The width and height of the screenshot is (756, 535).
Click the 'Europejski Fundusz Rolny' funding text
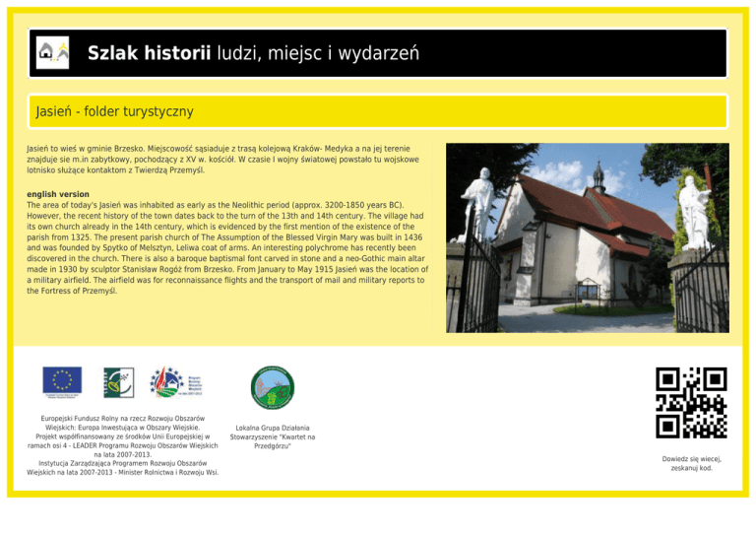click(123, 445)
